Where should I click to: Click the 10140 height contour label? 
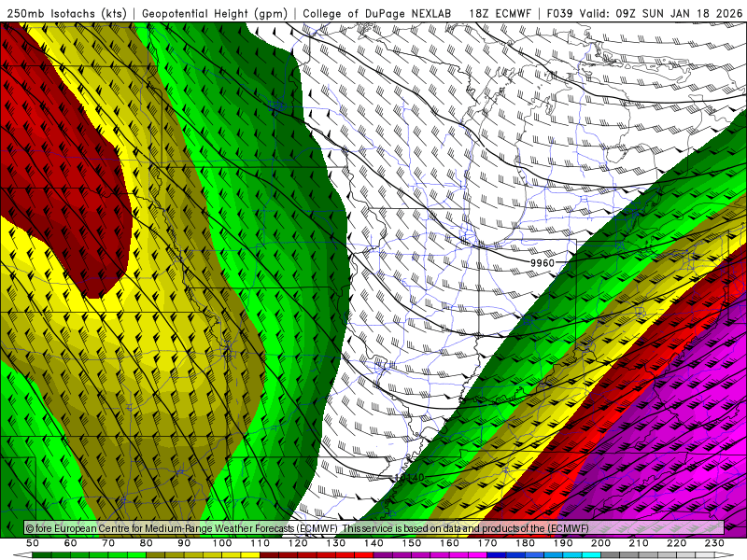[409, 478]
